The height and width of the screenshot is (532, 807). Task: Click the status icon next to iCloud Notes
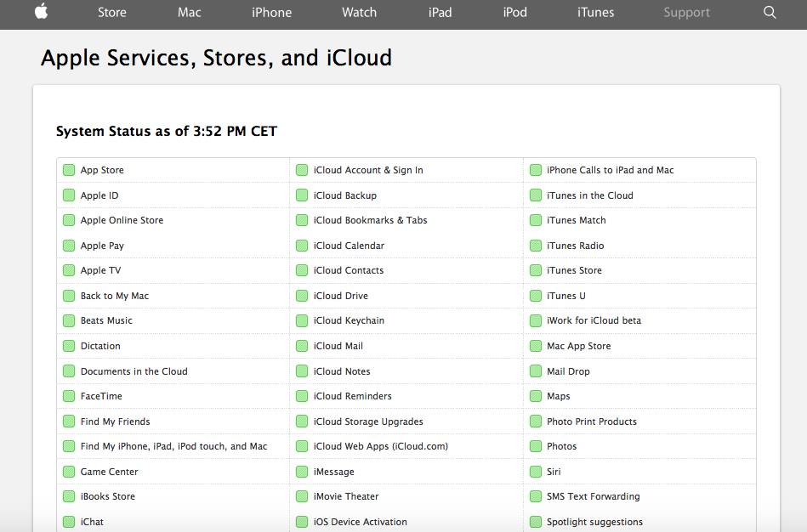(x=302, y=371)
